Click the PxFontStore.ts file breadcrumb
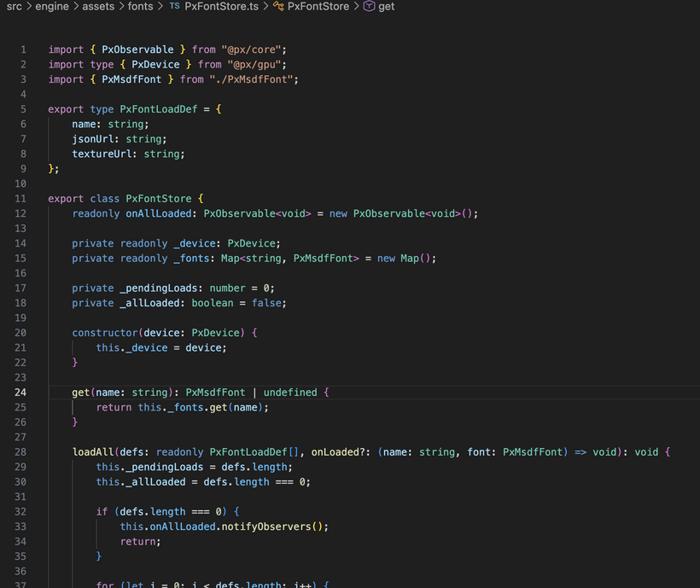700x588 pixels. (222, 6)
